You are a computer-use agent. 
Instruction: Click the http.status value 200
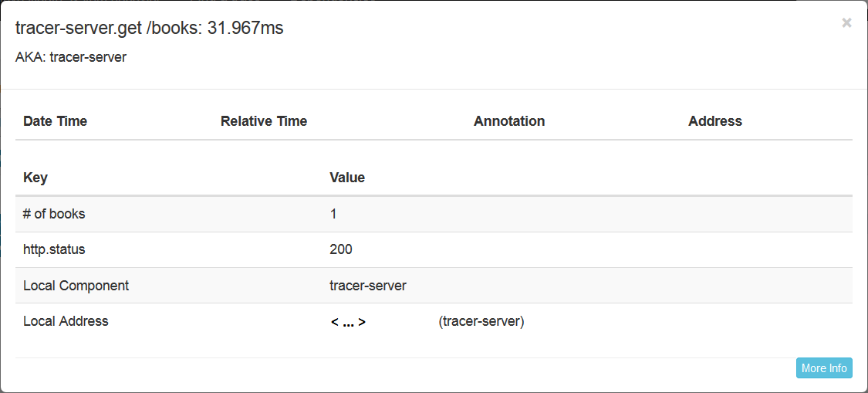coord(341,249)
